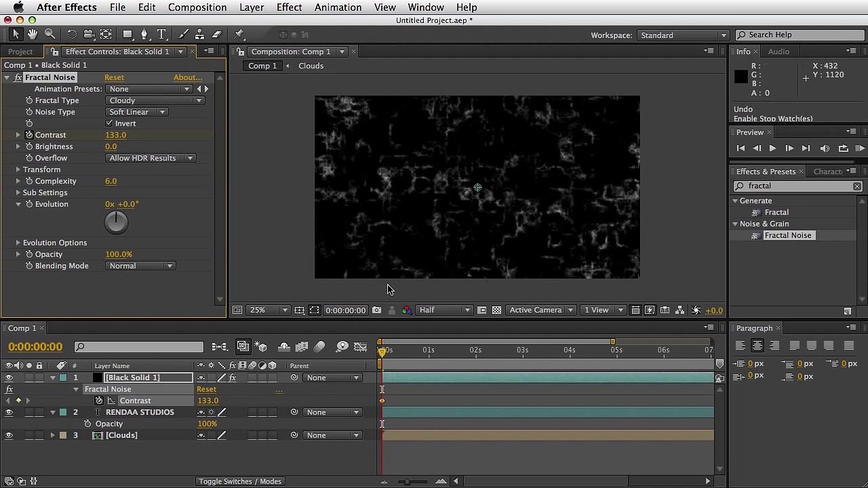Click the About link for Fractal Noise

[187, 77]
